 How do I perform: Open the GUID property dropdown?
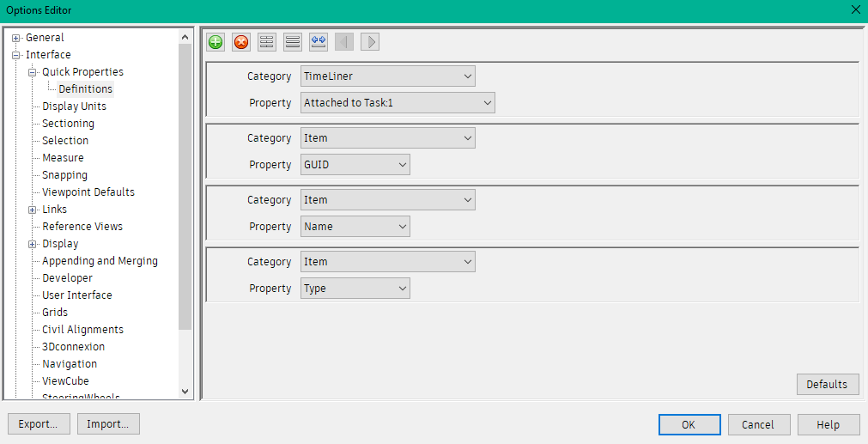355,165
